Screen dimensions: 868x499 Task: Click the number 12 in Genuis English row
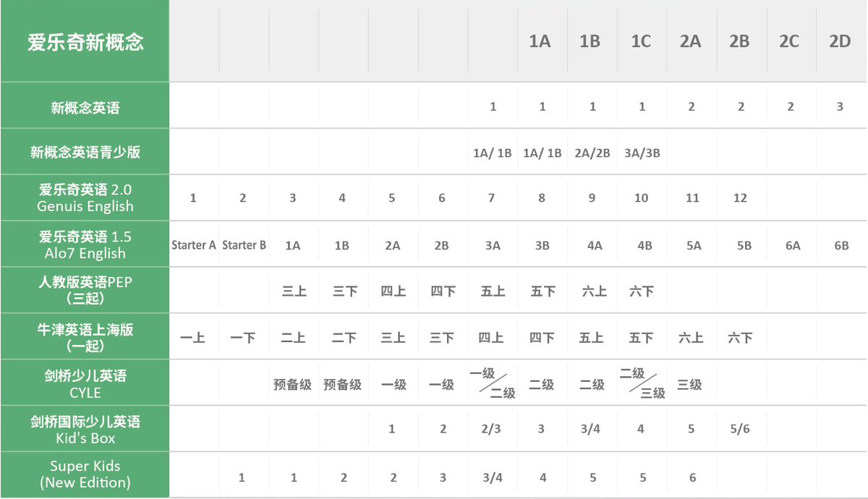[x=740, y=198]
